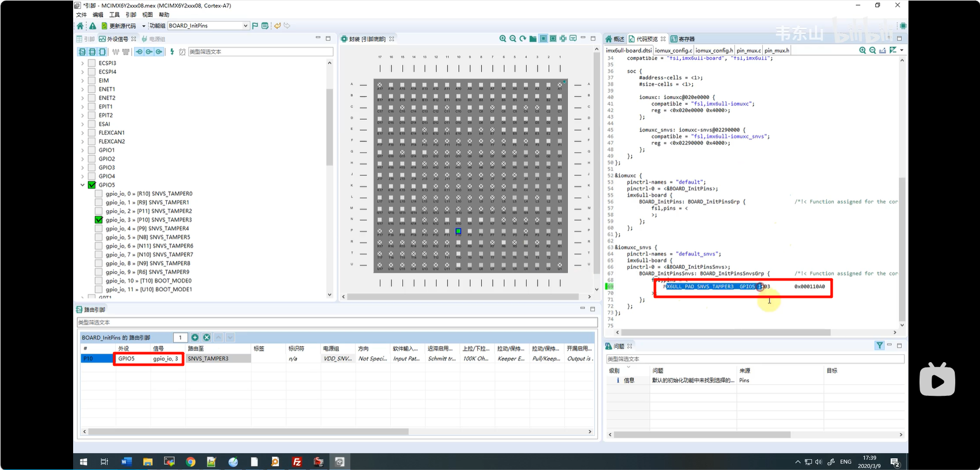980x470 pixels.
Task: Zoom in on the package view
Action: tap(503, 38)
